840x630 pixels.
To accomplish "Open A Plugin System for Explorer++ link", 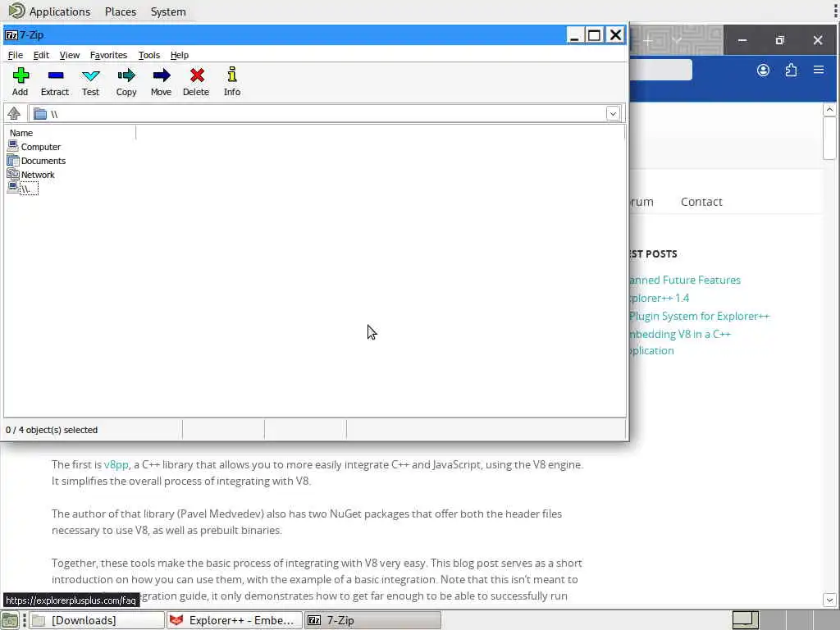I will pyautogui.click(x=699, y=316).
